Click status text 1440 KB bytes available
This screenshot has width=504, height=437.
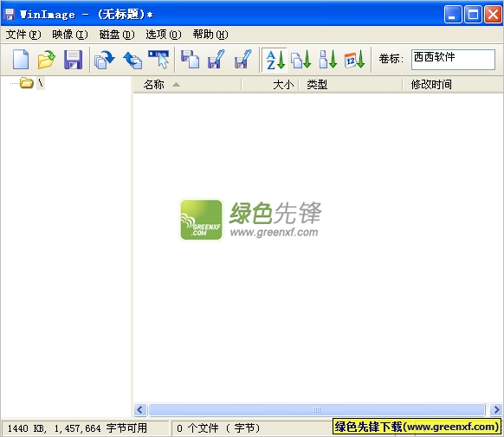point(77,428)
